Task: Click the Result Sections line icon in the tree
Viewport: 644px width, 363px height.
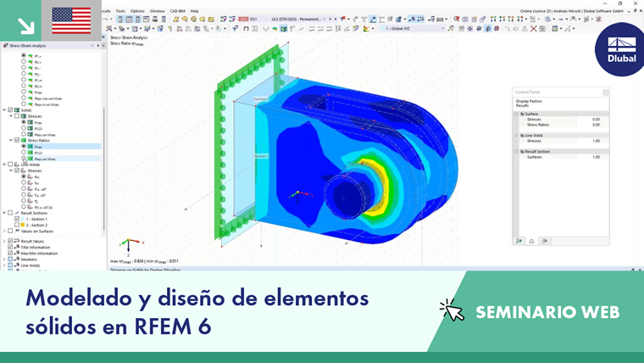Action: [17, 213]
